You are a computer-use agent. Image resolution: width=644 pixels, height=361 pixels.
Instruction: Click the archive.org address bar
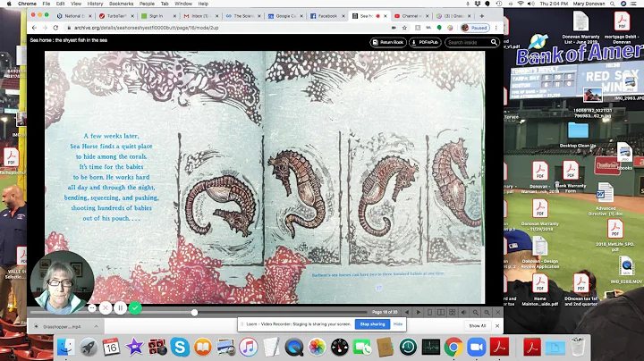point(230,28)
